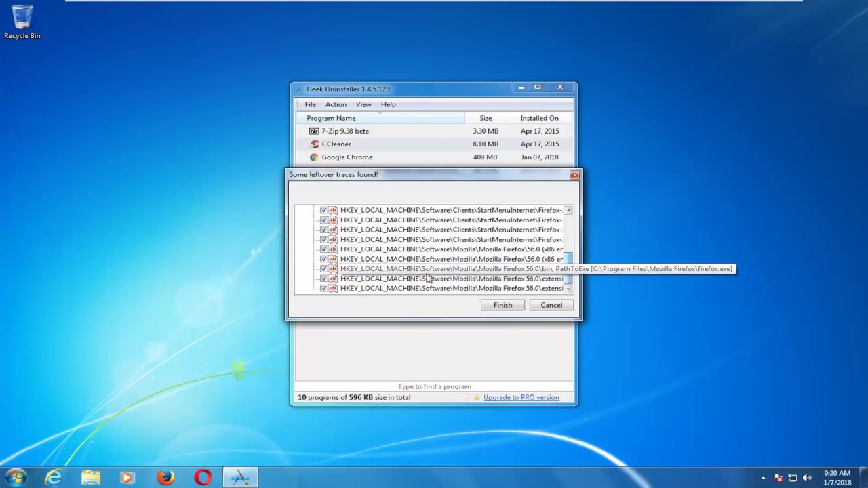Open the File menu
Image resolution: width=868 pixels, height=488 pixels.
point(310,104)
